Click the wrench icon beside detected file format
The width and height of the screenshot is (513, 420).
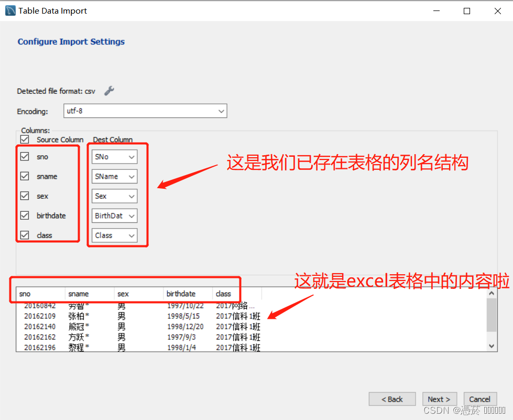pos(108,91)
